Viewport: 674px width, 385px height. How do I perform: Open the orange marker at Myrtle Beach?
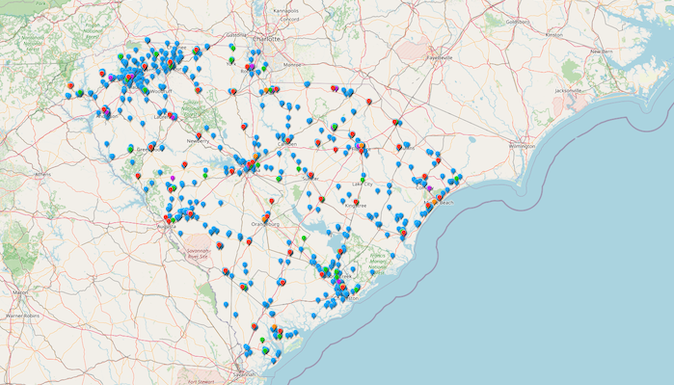pyautogui.click(x=435, y=202)
